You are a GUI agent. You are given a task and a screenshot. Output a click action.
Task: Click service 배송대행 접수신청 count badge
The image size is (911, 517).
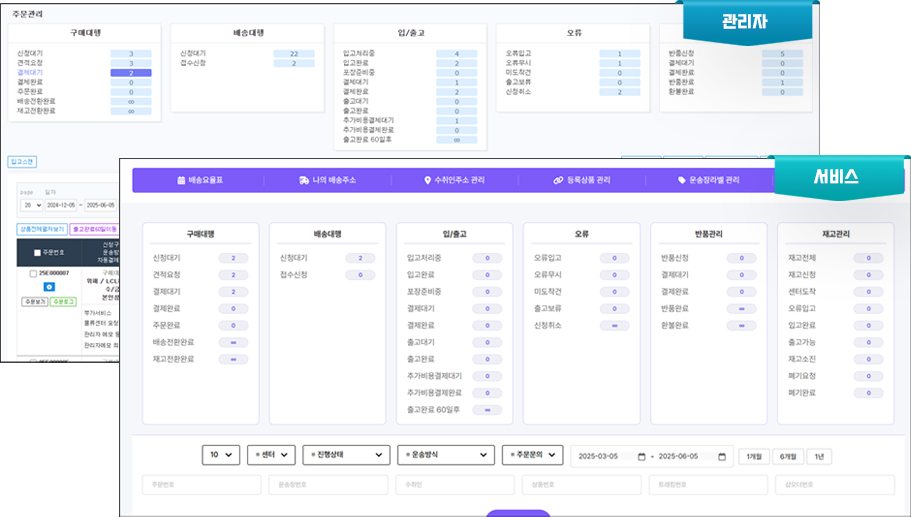(360, 275)
